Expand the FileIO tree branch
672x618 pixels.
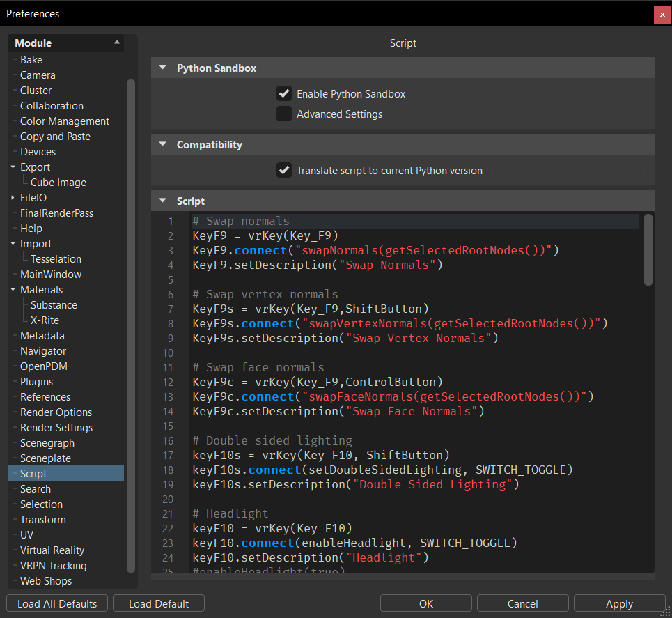[11, 197]
